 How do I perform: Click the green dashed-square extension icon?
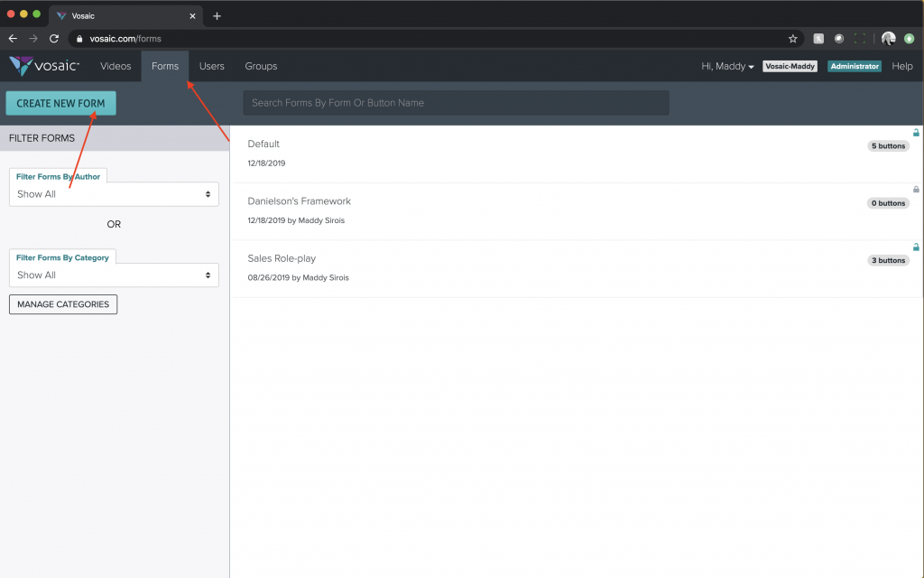pos(859,39)
